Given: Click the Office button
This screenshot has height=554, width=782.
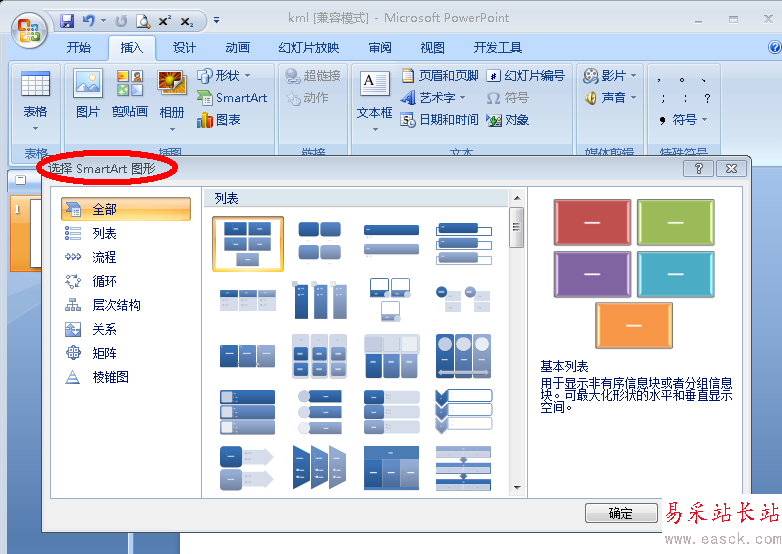Looking at the screenshot, I should coord(29,30).
